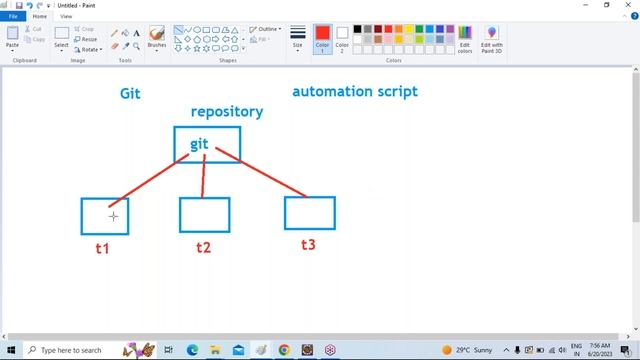Click the Windows search box

click(x=90, y=350)
